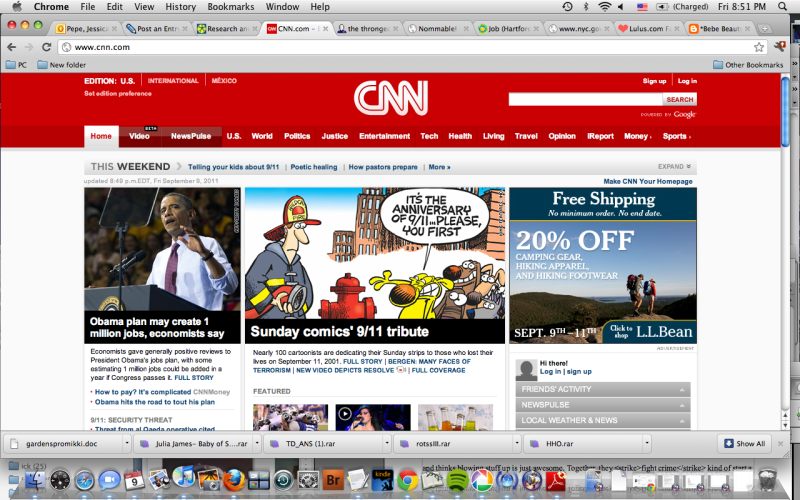Open Spotlight search in the menu bar
This screenshot has height=500, width=800.
coord(782,7)
